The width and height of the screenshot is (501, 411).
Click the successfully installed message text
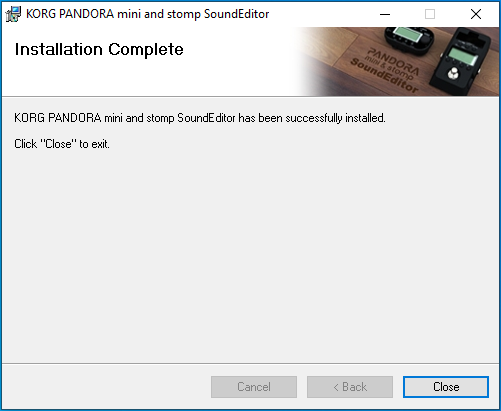pos(200,118)
